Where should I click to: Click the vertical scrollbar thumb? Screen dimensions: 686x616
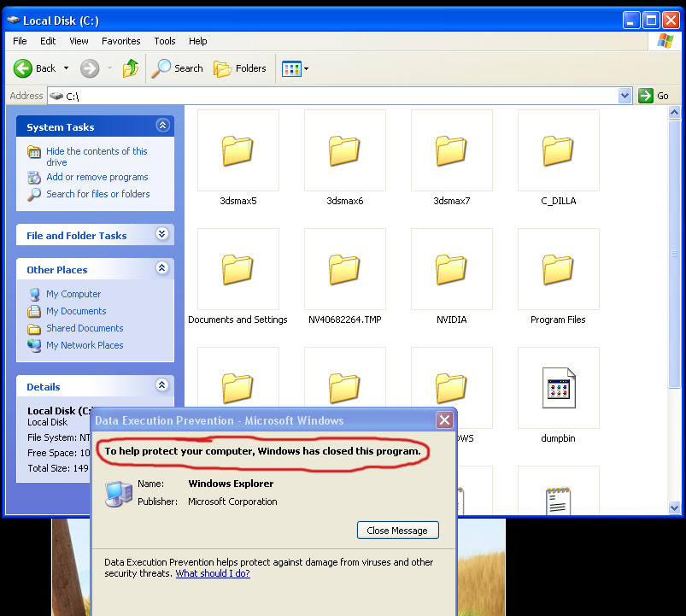click(x=674, y=253)
